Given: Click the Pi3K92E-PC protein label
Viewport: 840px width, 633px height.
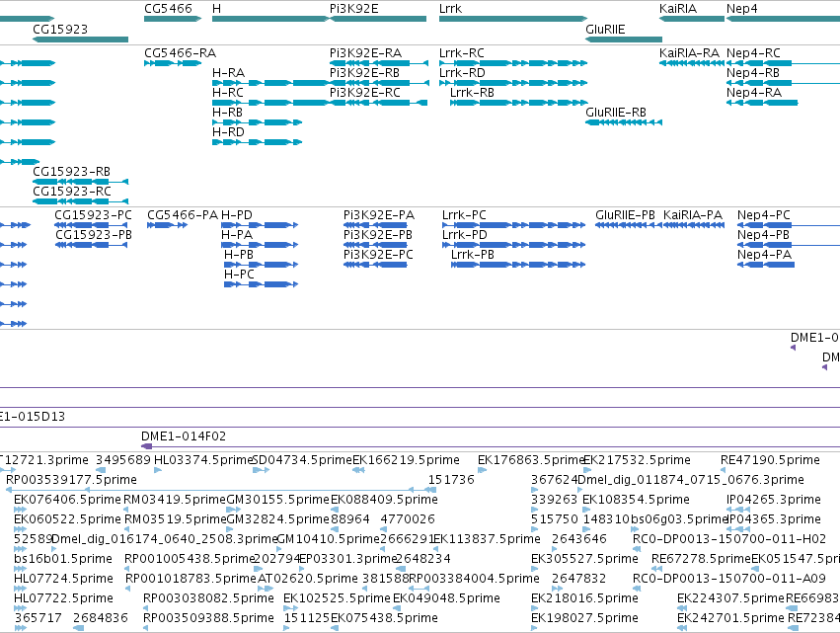Looking at the screenshot, I should click(x=378, y=255).
